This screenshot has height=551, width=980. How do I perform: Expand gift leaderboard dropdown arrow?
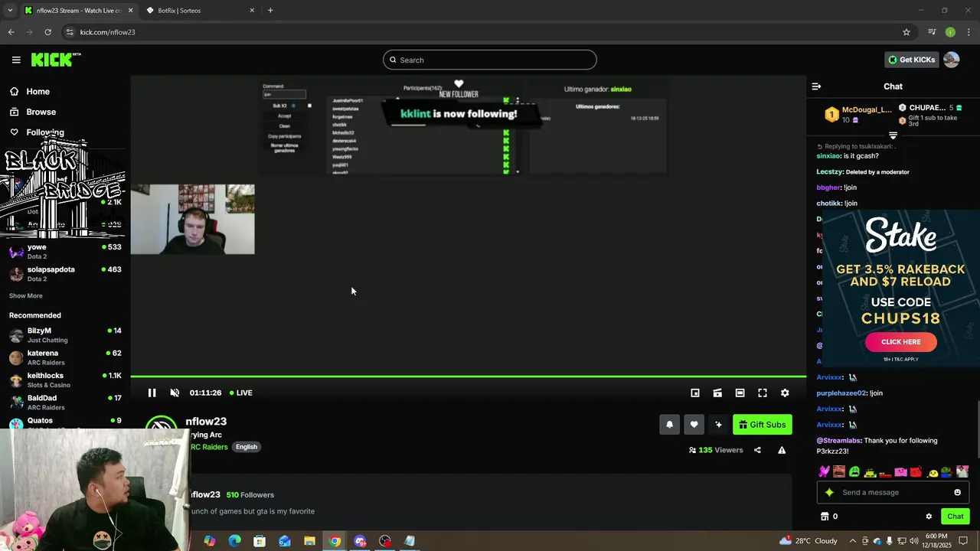click(893, 135)
